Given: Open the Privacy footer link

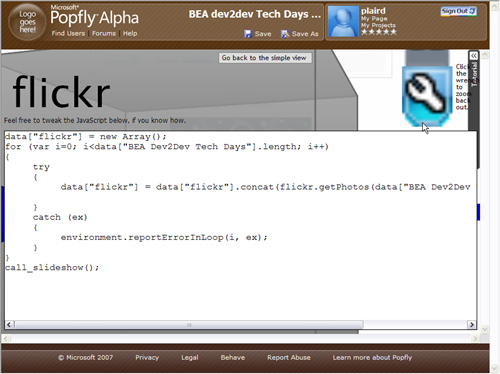Looking at the screenshot, I should [147, 357].
